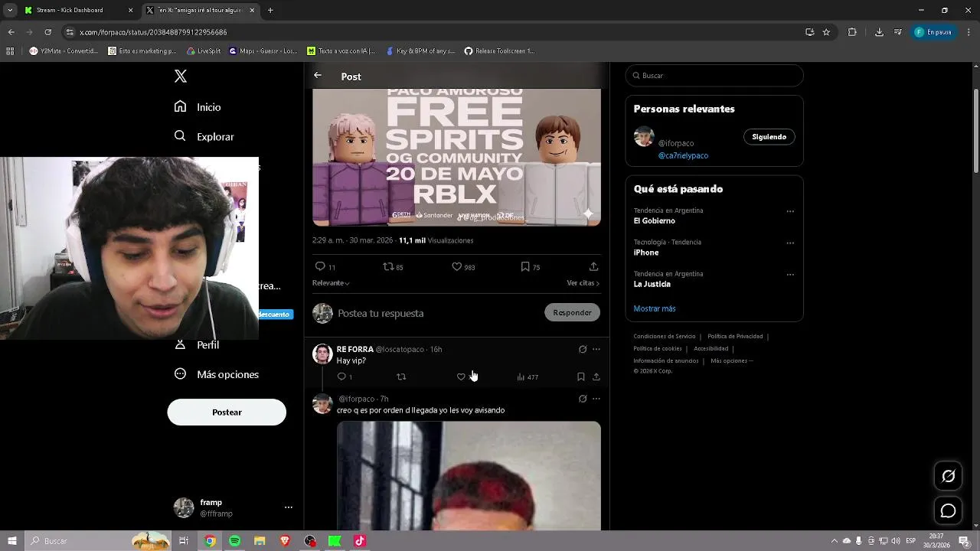The height and width of the screenshot is (551, 980).
Task: Open El Gobierno trend
Action: point(654,220)
